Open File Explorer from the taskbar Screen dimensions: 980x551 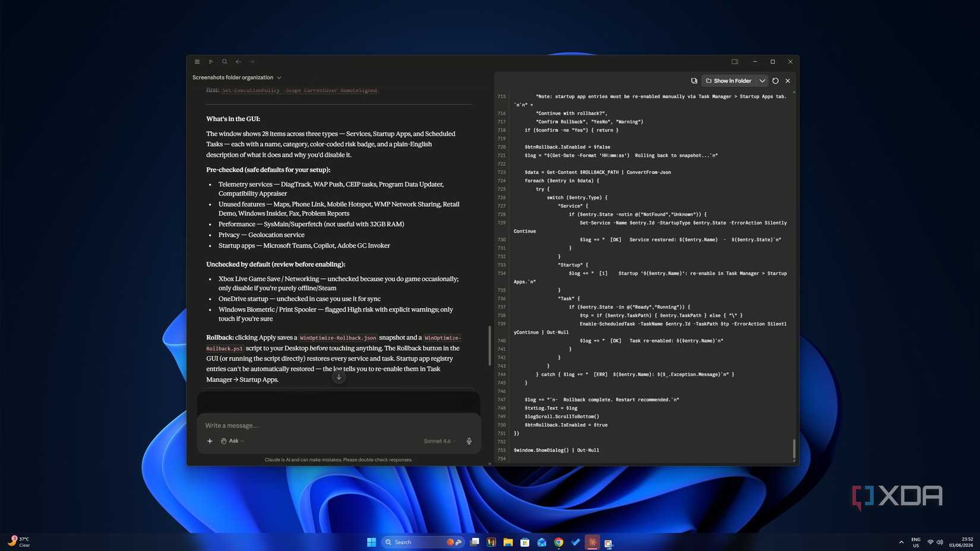tap(508, 542)
